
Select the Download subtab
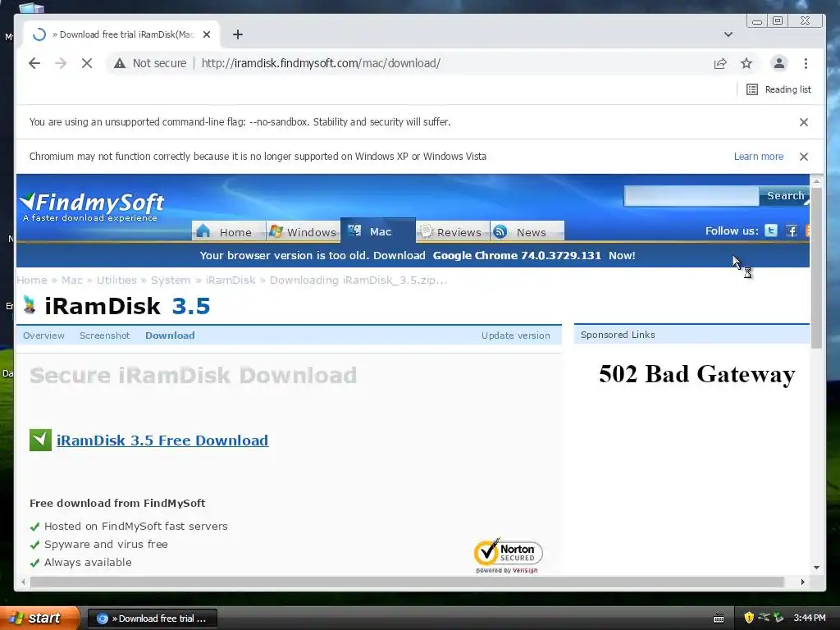click(x=170, y=336)
